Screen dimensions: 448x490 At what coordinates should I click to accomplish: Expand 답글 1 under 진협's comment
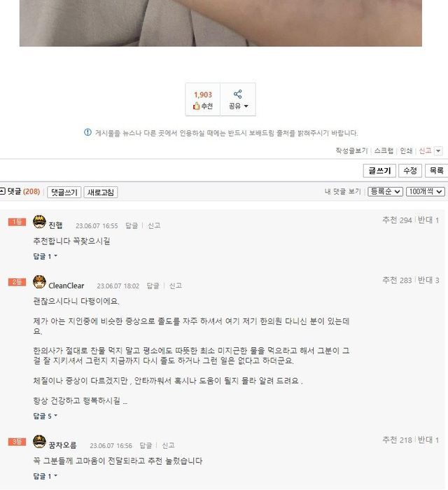pos(45,257)
